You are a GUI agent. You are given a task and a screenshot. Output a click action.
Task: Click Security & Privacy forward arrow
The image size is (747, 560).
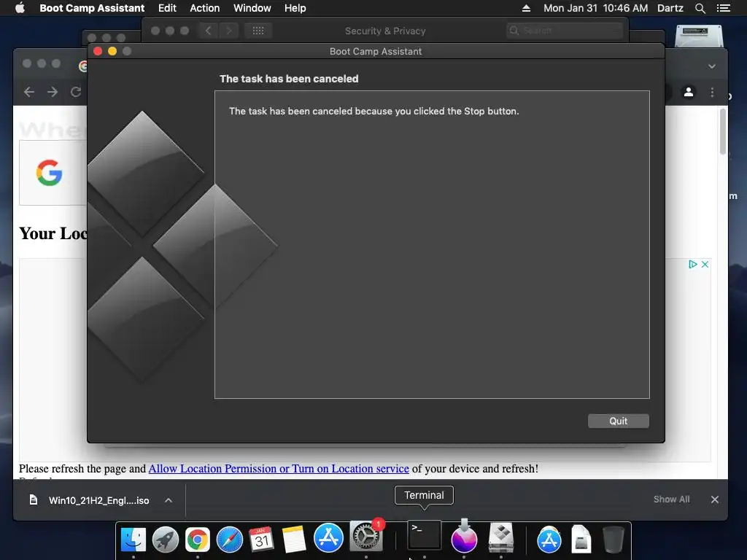[228, 31]
